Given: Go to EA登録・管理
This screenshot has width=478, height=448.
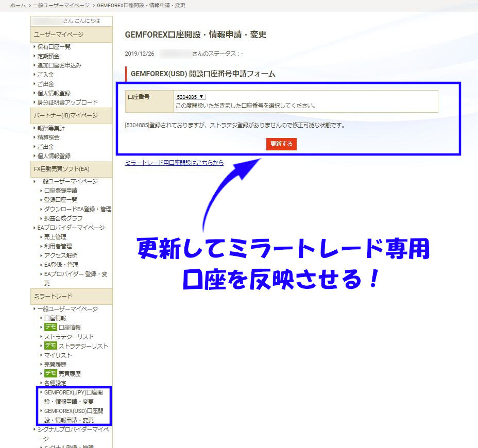Looking at the screenshot, I should coord(61,265).
